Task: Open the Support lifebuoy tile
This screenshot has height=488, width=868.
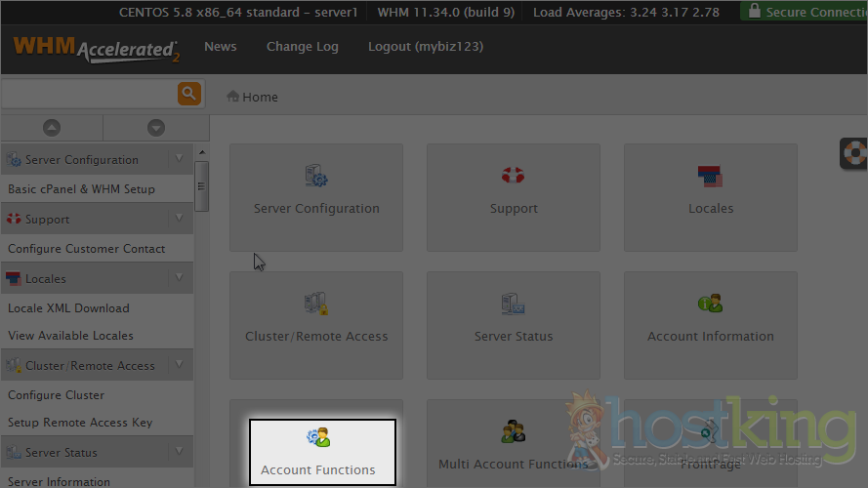Action: coord(514,177)
